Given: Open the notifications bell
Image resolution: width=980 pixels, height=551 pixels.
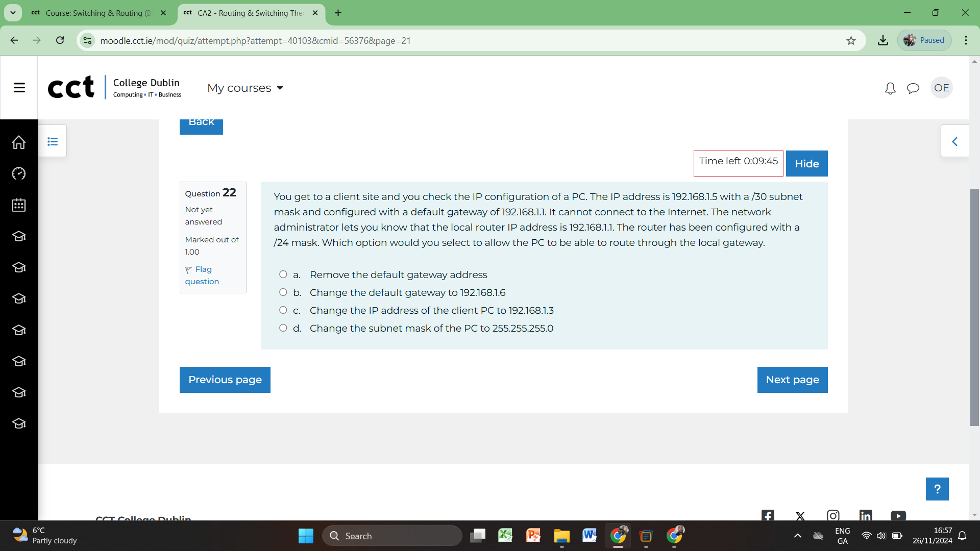Looking at the screenshot, I should point(890,88).
